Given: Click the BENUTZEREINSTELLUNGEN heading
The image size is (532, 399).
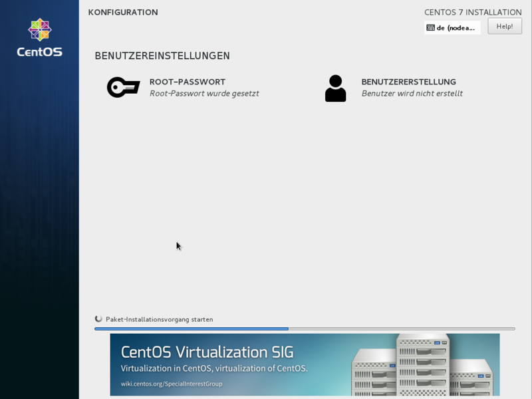Looking at the screenshot, I should click(x=162, y=56).
